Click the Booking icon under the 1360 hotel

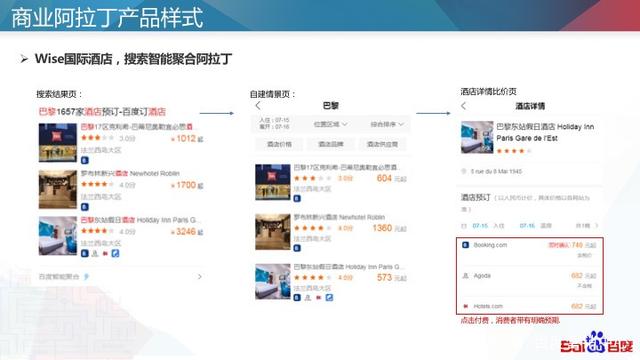point(297,248)
